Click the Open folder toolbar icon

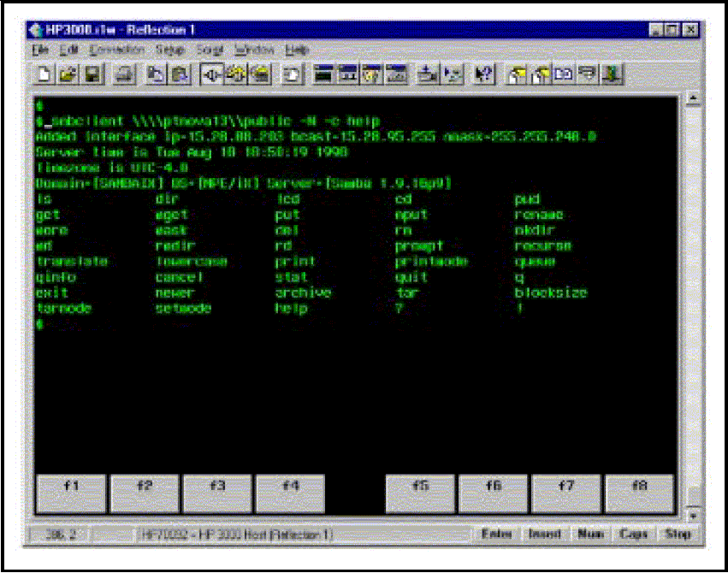coord(68,74)
